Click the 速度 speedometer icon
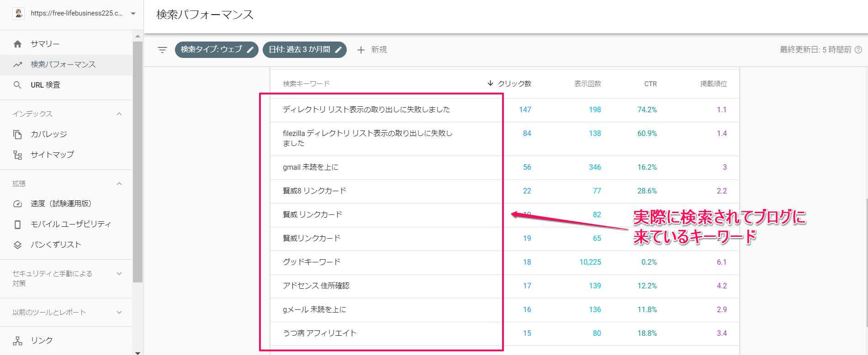This screenshot has width=868, height=355. (x=17, y=204)
